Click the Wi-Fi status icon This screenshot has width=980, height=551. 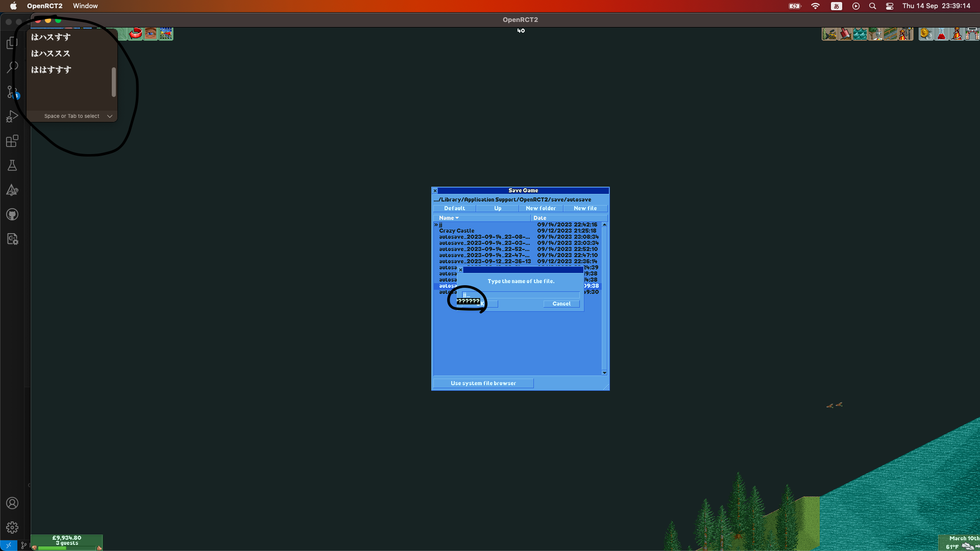[816, 6]
